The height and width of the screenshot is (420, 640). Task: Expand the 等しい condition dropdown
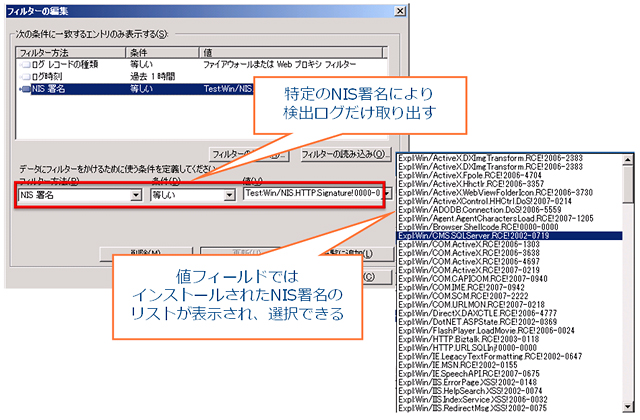[x=229, y=195]
